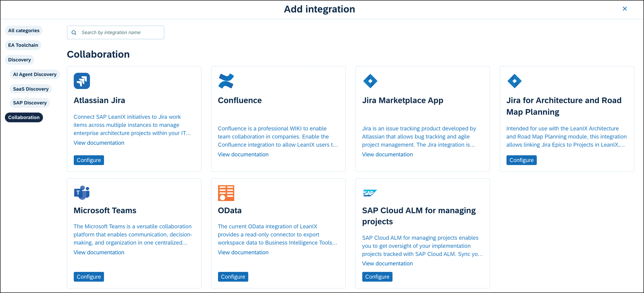Click the 'Confluence is a professional WIKI' description
This screenshot has width=644, height=293.
point(278,137)
